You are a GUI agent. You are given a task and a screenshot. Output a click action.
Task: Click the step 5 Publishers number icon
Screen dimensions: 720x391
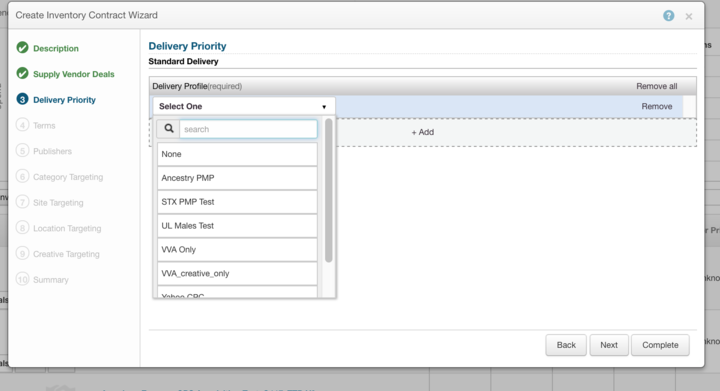(x=22, y=151)
